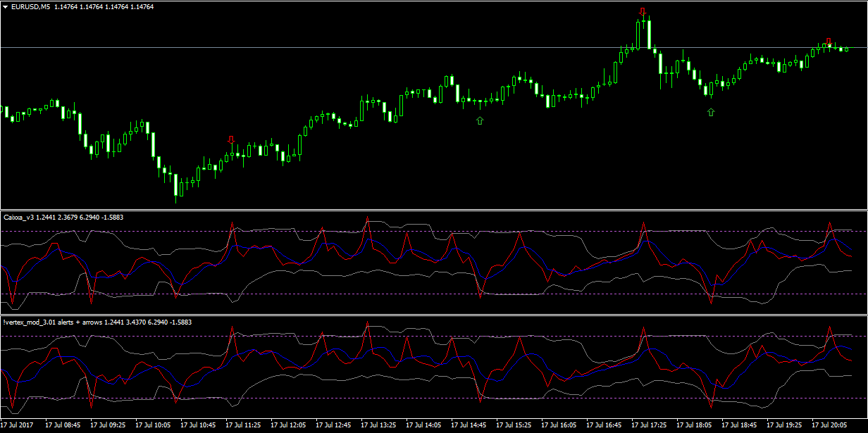Select the green buy arrow near 14:45
The width and height of the screenshot is (868, 433).
point(480,121)
